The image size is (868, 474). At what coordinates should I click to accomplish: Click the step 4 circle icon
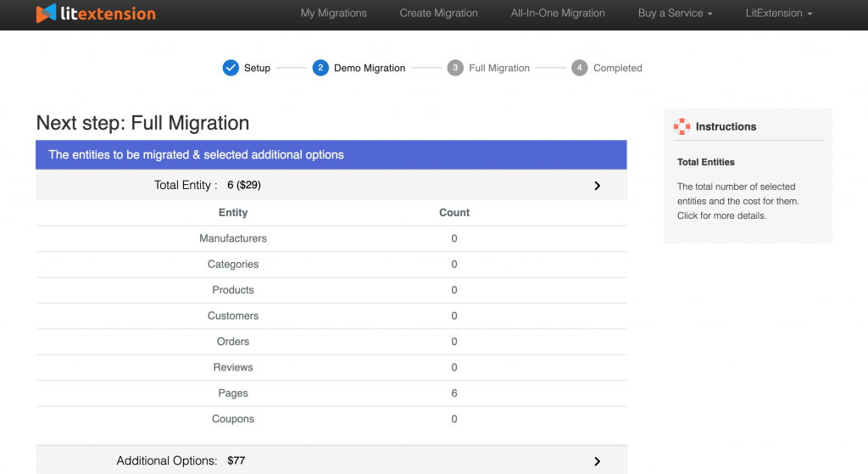tap(579, 68)
